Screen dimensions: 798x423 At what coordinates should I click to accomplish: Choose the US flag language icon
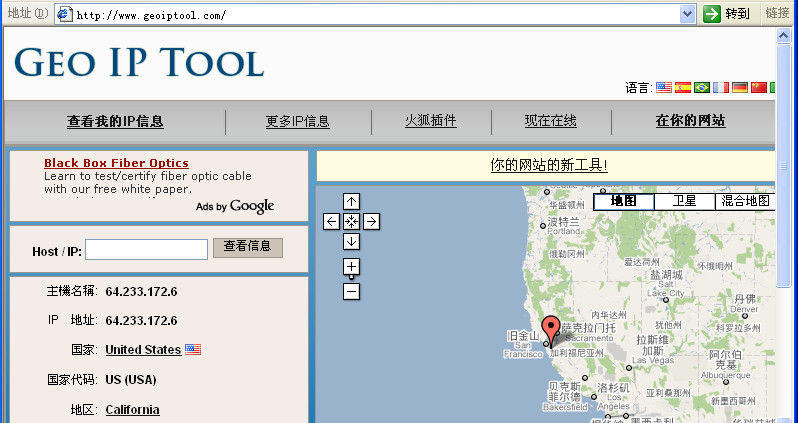(x=664, y=88)
